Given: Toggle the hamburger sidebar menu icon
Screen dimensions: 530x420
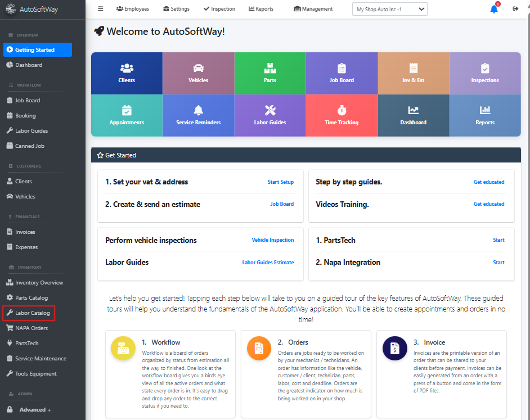Looking at the screenshot, I should (101, 9).
